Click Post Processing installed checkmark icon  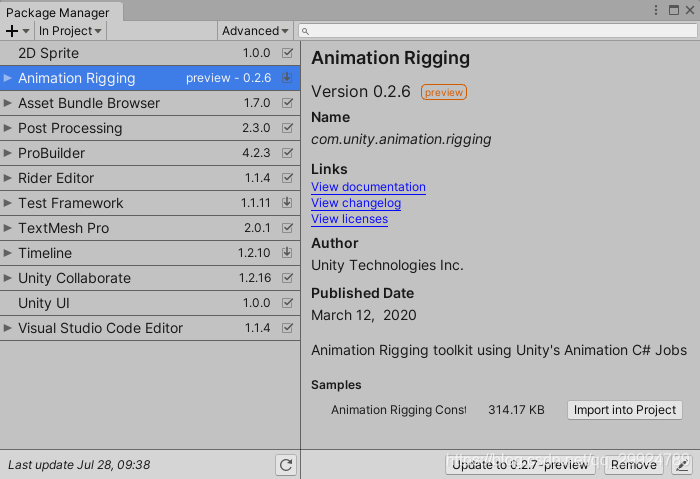click(x=288, y=128)
